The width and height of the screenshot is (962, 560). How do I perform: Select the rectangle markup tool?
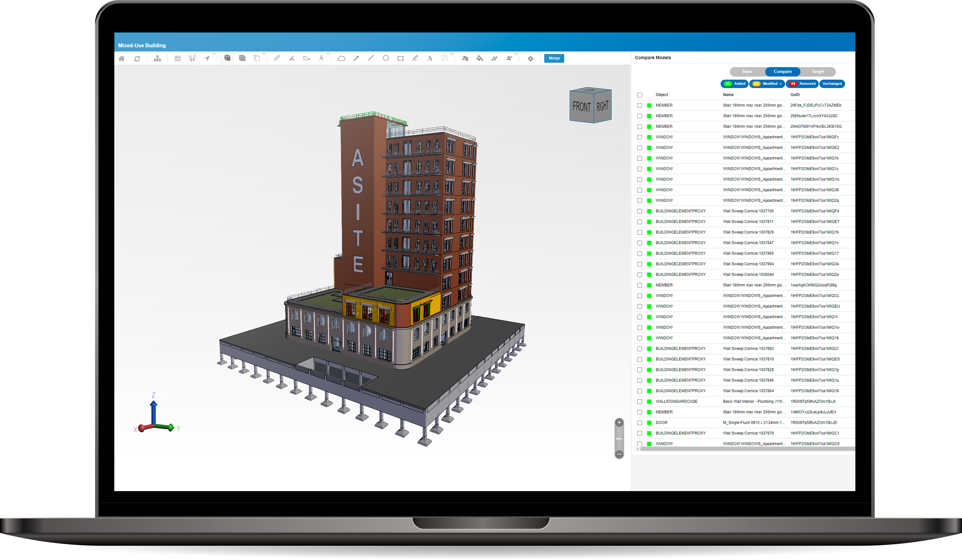click(401, 58)
